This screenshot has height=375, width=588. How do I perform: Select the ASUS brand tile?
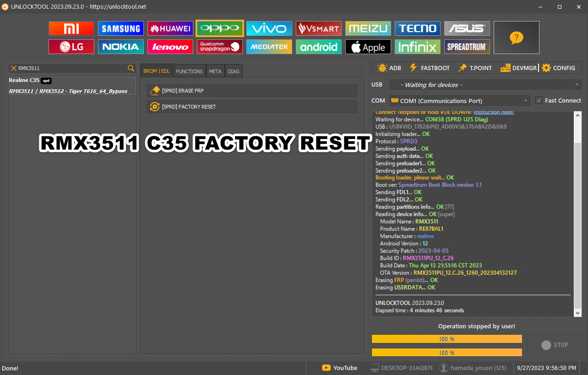[467, 28]
